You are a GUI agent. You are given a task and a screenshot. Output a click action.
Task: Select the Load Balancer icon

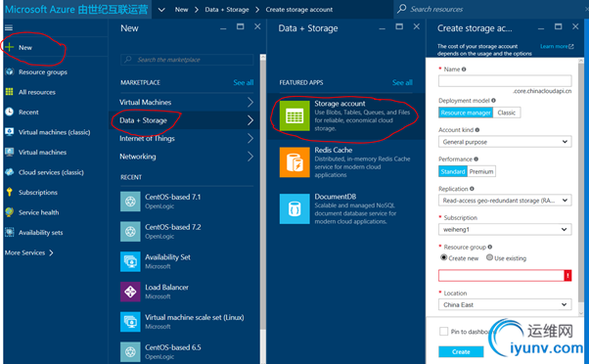(130, 292)
